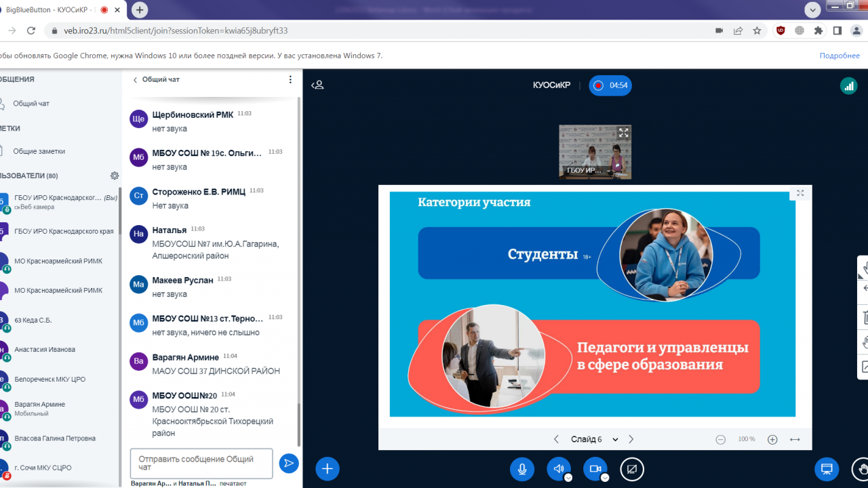Open Общие заметки shared notes
Screen dimensions: 868x488
pyautogui.click(x=39, y=151)
